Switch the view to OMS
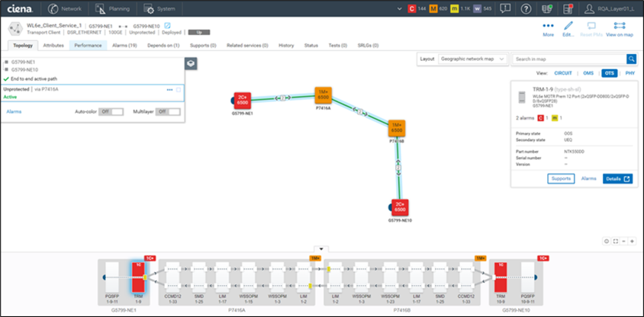The height and width of the screenshot is (317, 644). click(588, 73)
